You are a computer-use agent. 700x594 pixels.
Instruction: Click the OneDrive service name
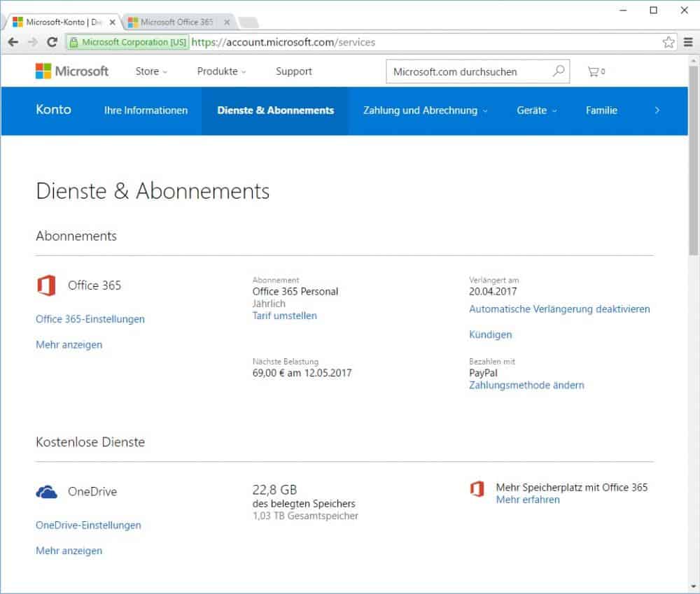(92, 491)
